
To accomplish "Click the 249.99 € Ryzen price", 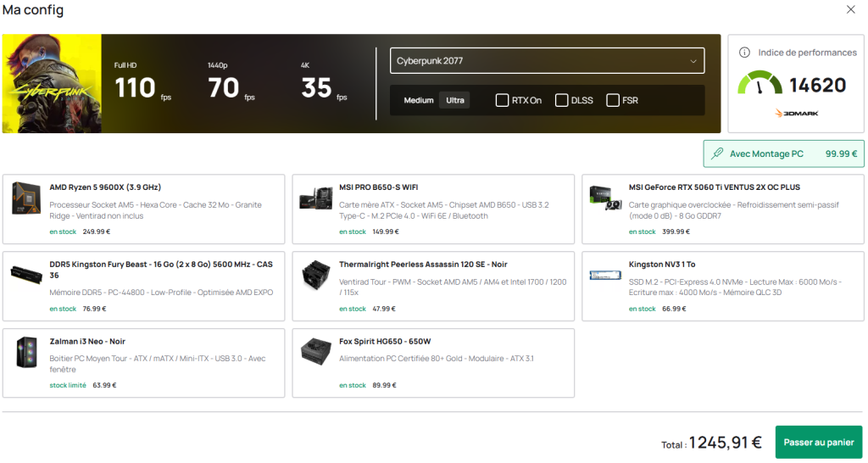I will tap(97, 231).
